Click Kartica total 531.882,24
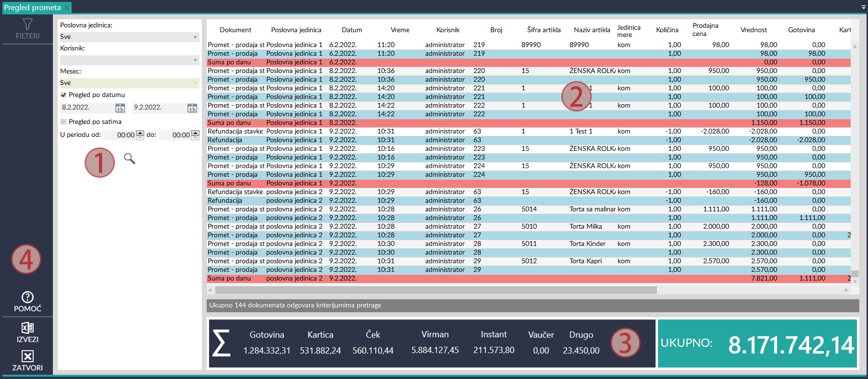The image size is (868, 379). click(x=320, y=351)
